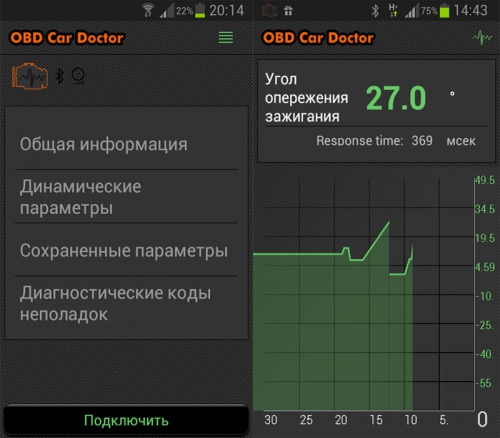Tap the large 0 axis origin label

pos(482,419)
